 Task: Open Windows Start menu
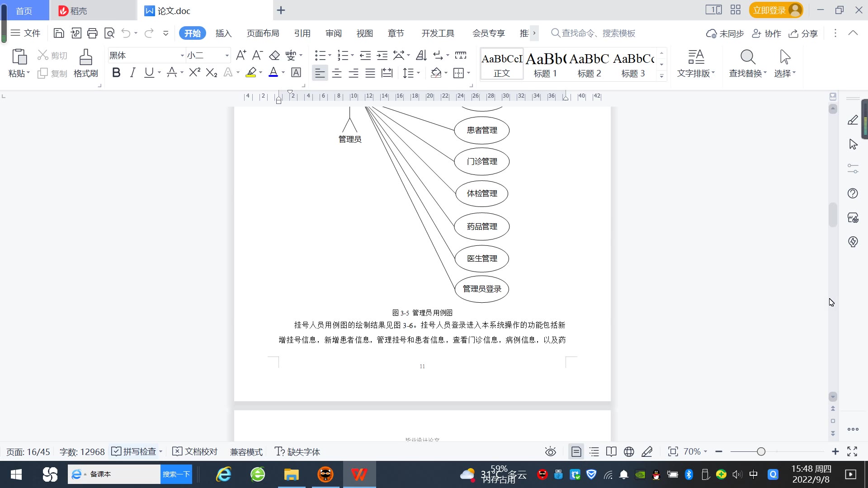coord(16,474)
